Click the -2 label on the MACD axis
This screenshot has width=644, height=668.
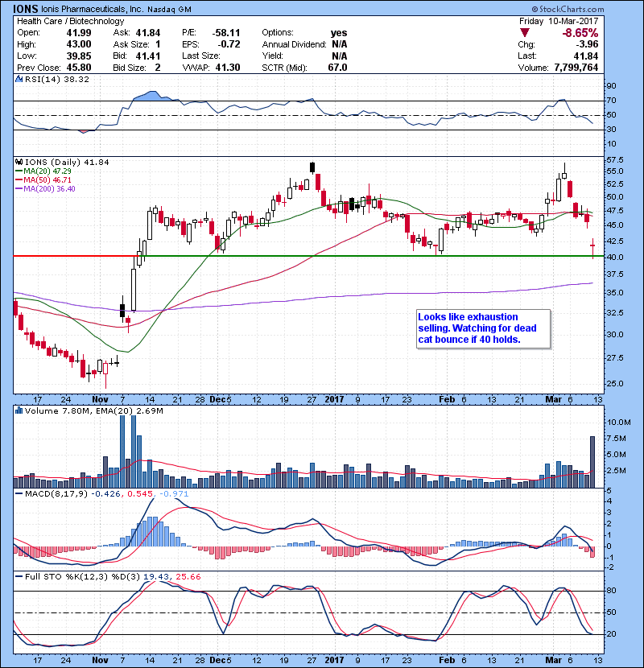(x=610, y=567)
